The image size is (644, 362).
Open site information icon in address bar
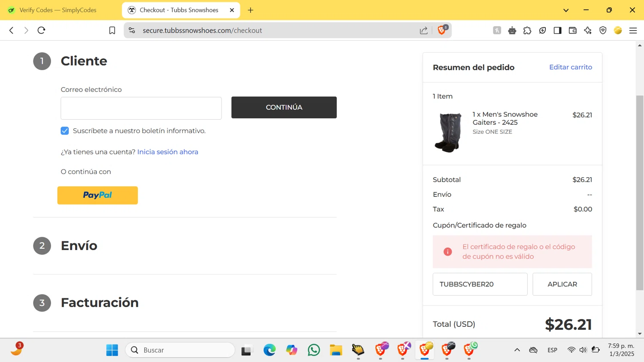click(132, 30)
